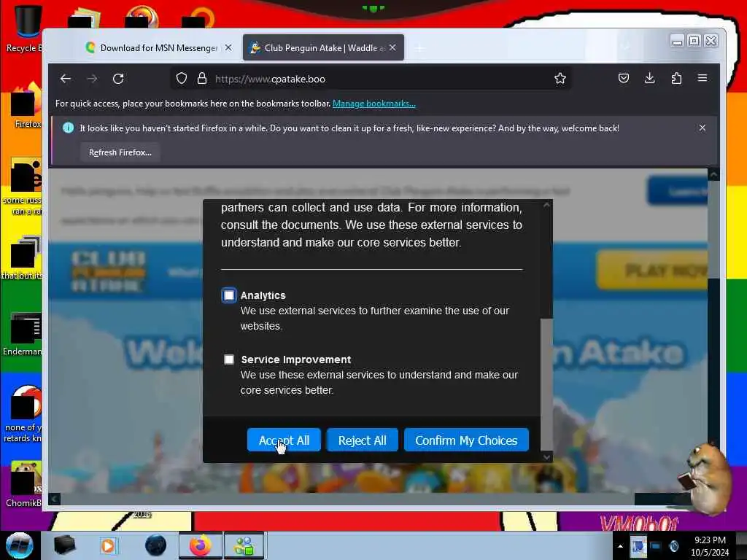The image size is (747, 560).
Task: Show hidden system tray icons
Action: click(x=620, y=546)
